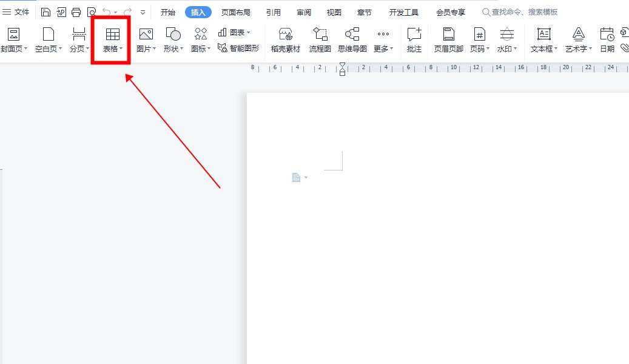Switch to the 页面布局 tab

pos(235,12)
